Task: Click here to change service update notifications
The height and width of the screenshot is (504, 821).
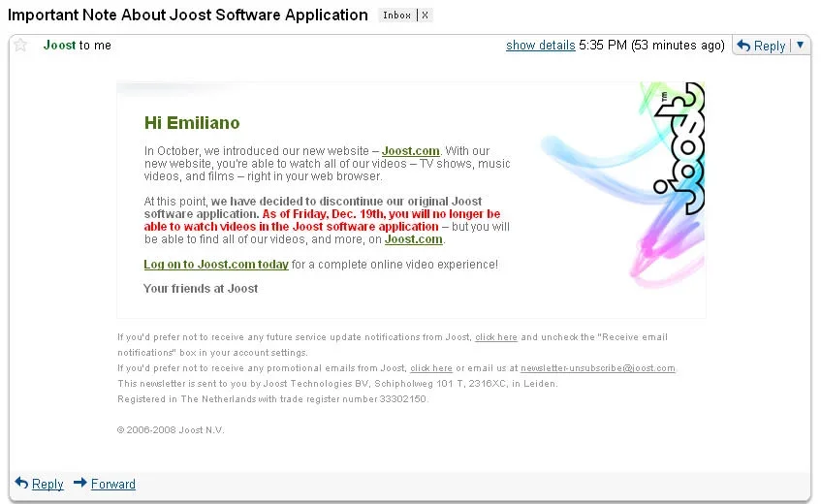Action: click(496, 337)
